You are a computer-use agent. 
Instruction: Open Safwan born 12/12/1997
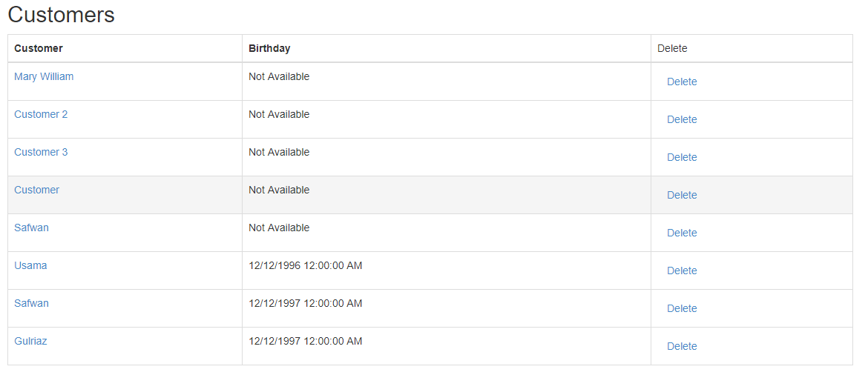tap(31, 303)
